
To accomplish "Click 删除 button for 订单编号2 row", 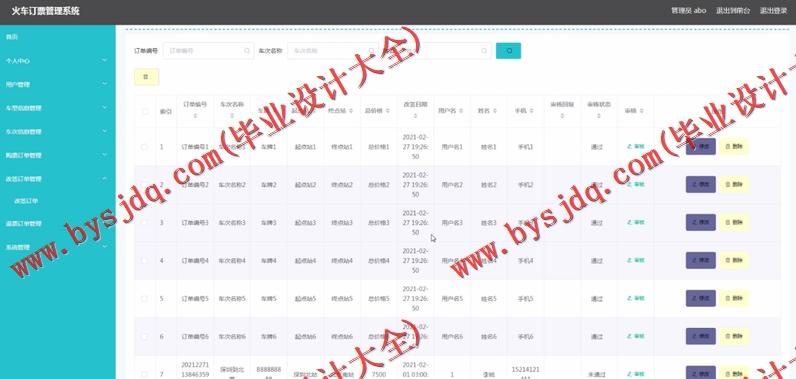I will 734,185.
